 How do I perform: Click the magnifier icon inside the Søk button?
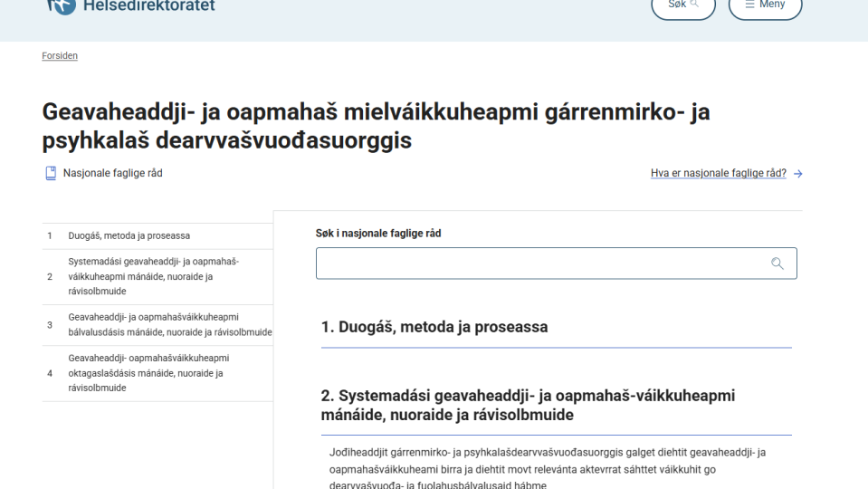[x=695, y=5]
